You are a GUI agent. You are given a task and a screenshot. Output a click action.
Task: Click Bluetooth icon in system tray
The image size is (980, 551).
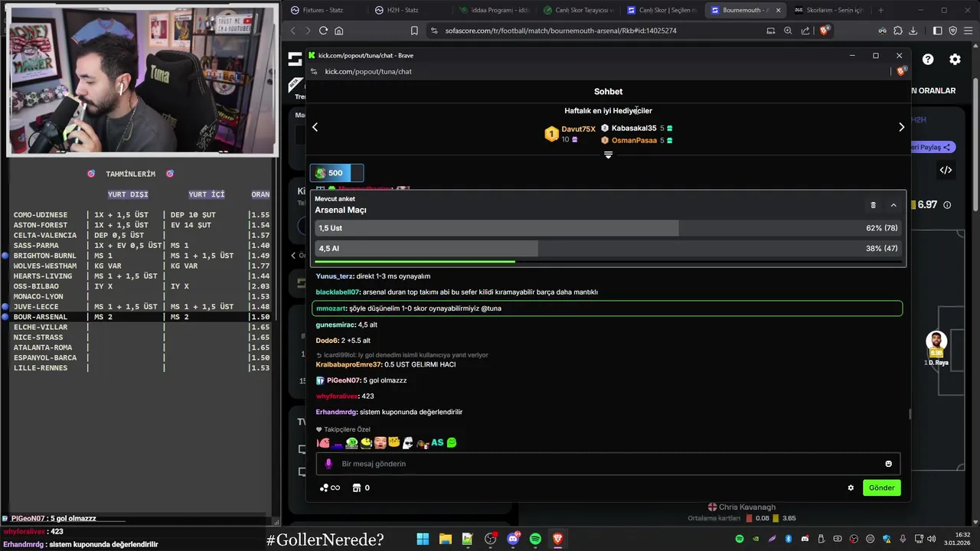pos(789,539)
